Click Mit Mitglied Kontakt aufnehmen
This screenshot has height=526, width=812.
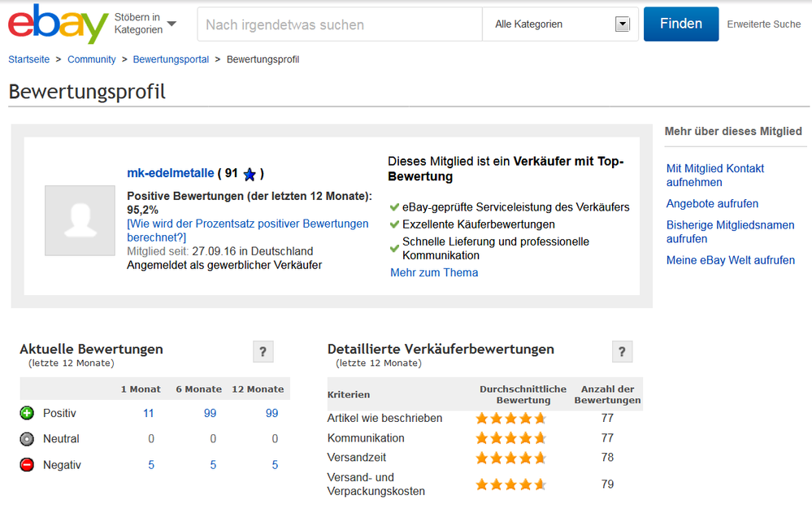tap(714, 175)
